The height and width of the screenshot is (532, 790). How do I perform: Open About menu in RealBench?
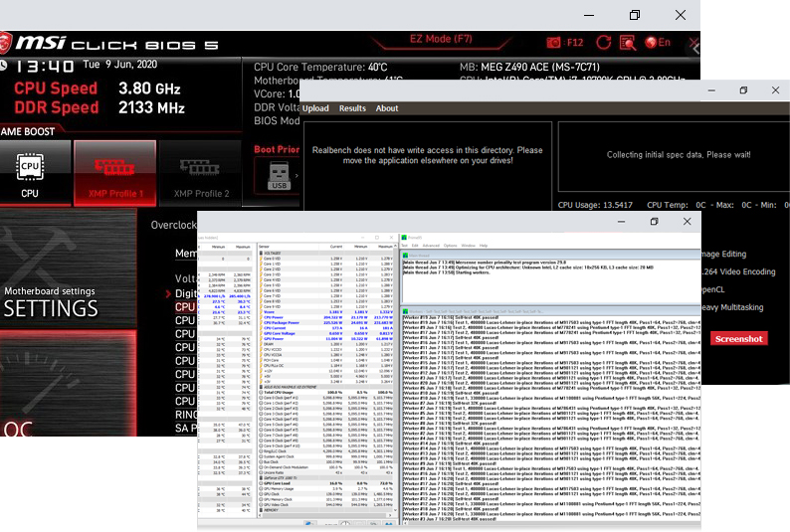click(387, 108)
